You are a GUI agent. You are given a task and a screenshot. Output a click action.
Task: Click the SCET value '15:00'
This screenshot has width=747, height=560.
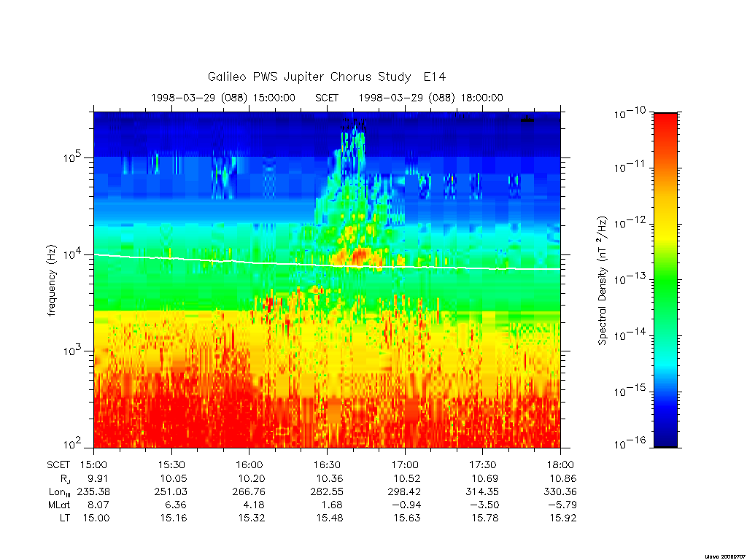click(93, 464)
